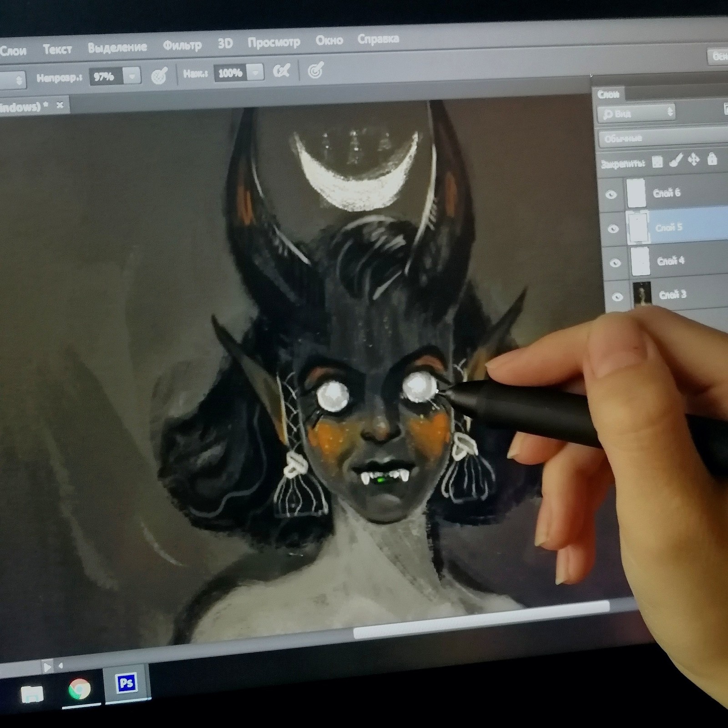Lock transparent pixels icon in Layers panel

tap(657, 162)
